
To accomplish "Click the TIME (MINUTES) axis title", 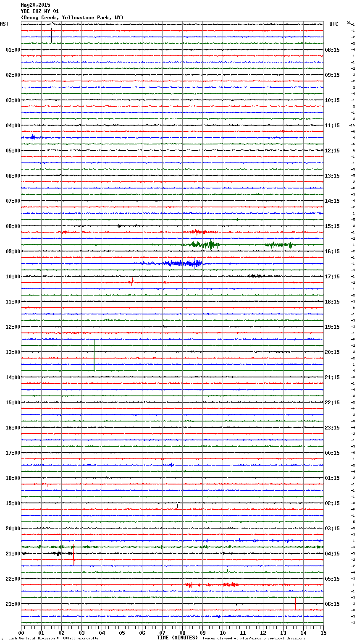I will click(x=177, y=638).
